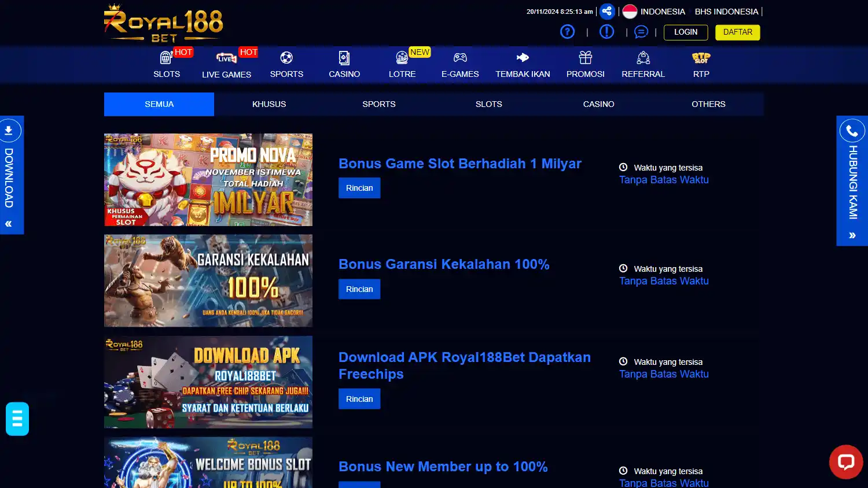Click the NEW badge on Lotre
The height and width of the screenshot is (488, 868).
[x=420, y=52]
